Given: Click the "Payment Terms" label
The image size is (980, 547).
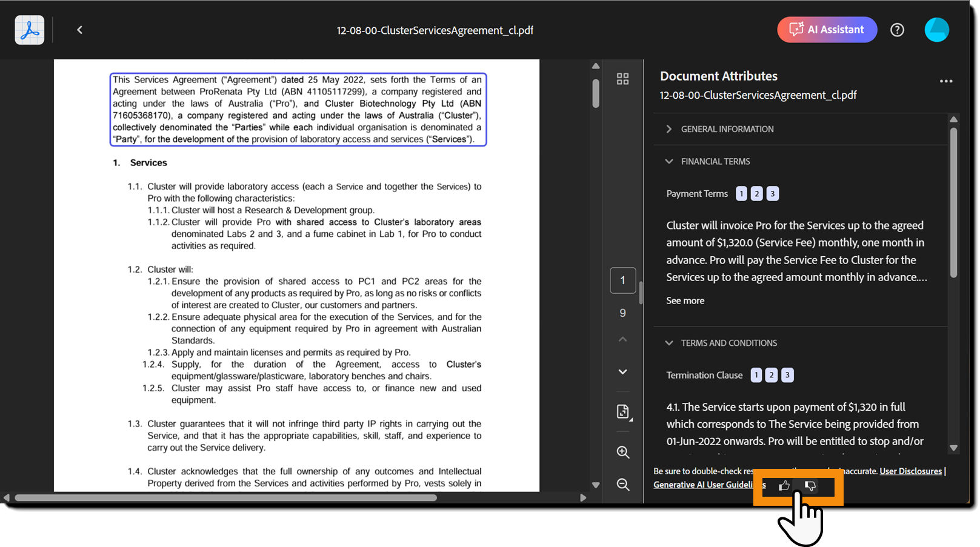Looking at the screenshot, I should point(697,194).
